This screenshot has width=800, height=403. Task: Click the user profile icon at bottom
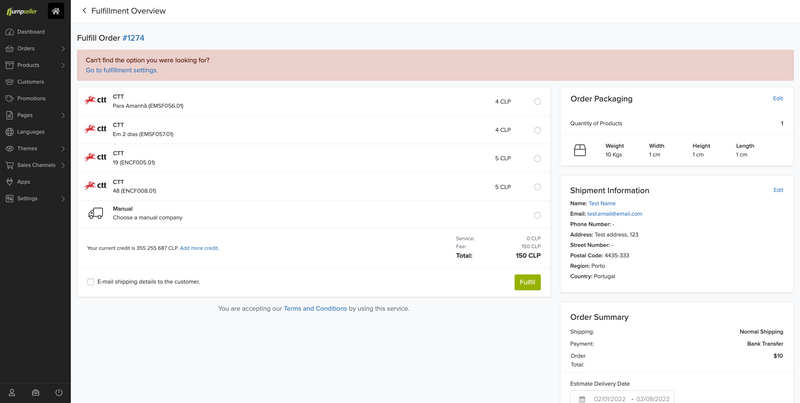pos(12,393)
